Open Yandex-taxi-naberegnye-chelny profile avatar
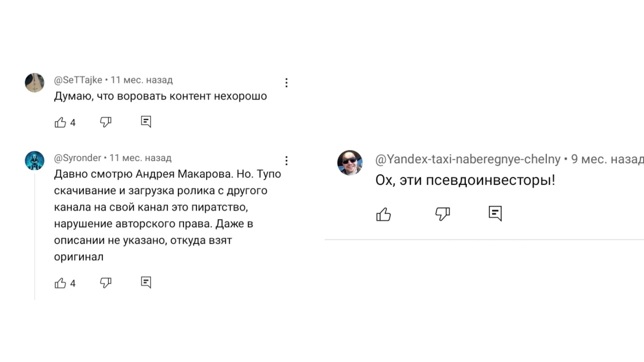644x362 pixels. 350,163
